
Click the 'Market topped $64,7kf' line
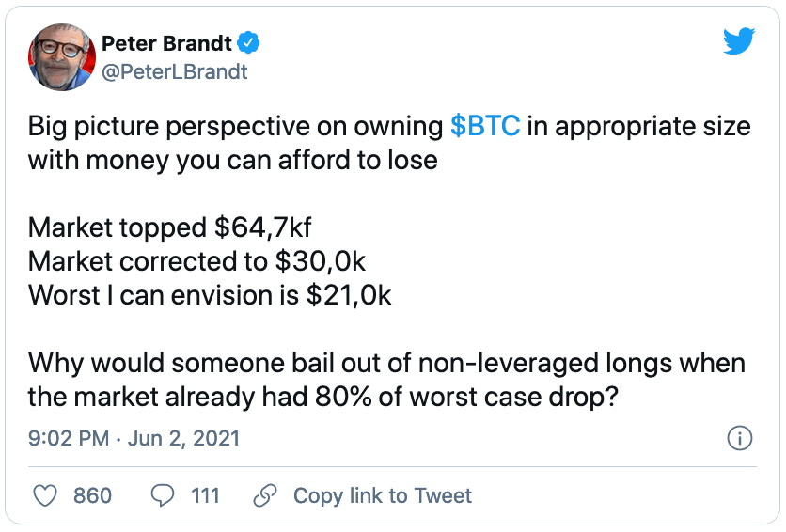(x=170, y=227)
